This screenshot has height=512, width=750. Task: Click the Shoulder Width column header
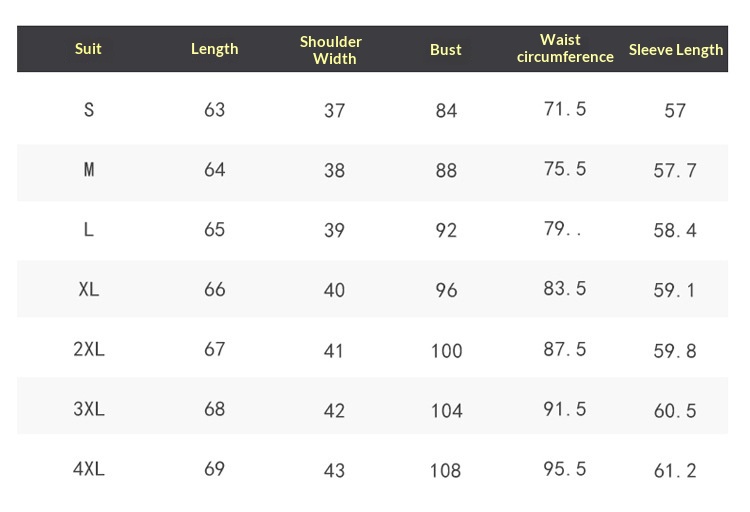(x=331, y=49)
